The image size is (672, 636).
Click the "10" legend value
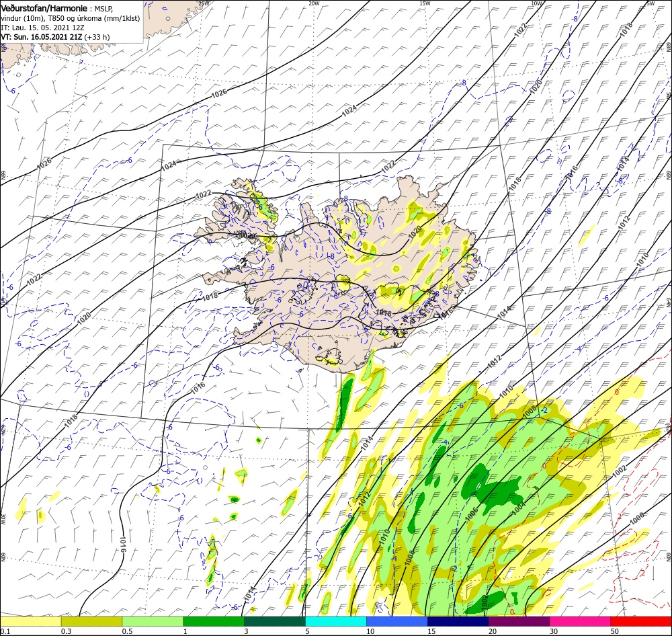(x=370, y=631)
